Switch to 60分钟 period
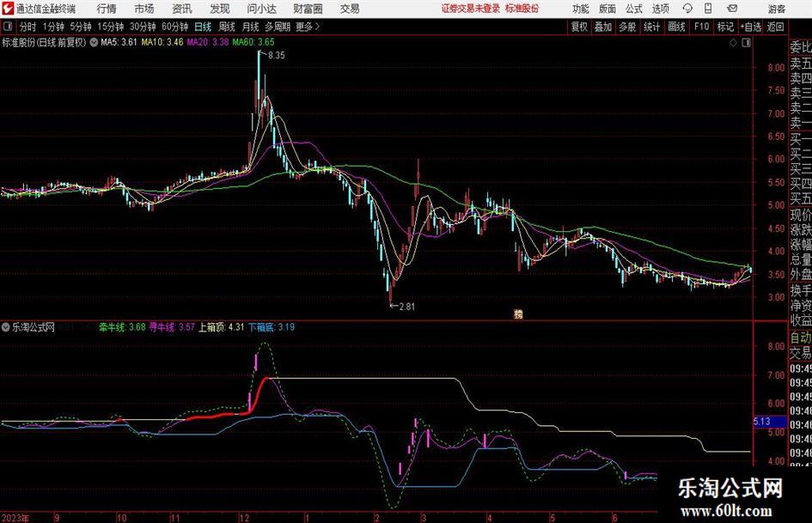The width and height of the screenshot is (812, 523). 175,27
